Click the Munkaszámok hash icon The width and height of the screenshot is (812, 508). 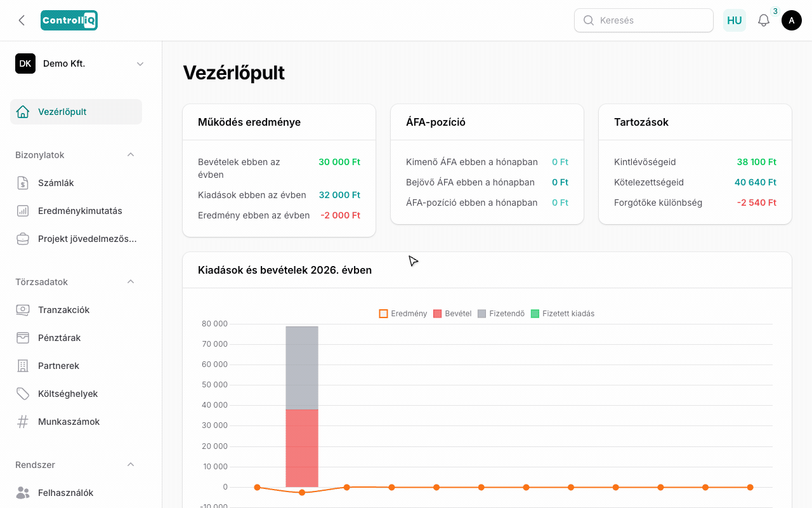[x=23, y=422]
